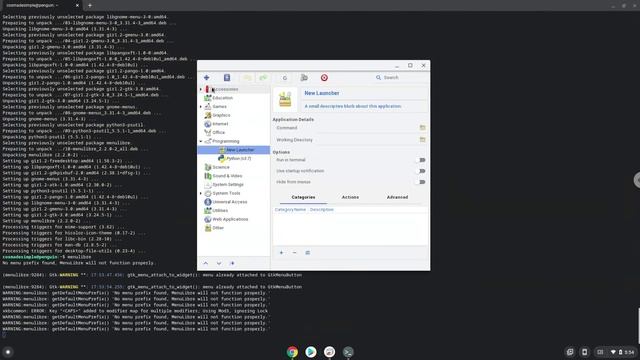This screenshot has width=640, height=360.
Task: Expand the Games category arrow
Action: pyautogui.click(x=201, y=107)
